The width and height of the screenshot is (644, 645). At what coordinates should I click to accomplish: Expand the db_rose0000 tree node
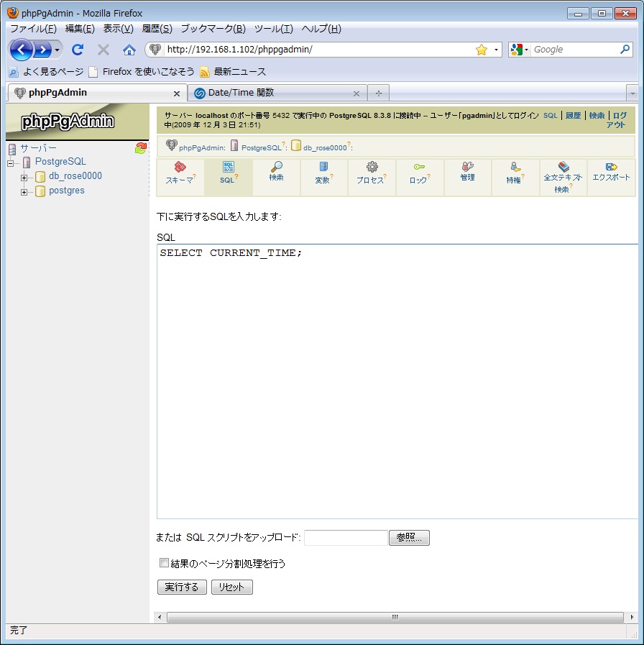[24, 178]
